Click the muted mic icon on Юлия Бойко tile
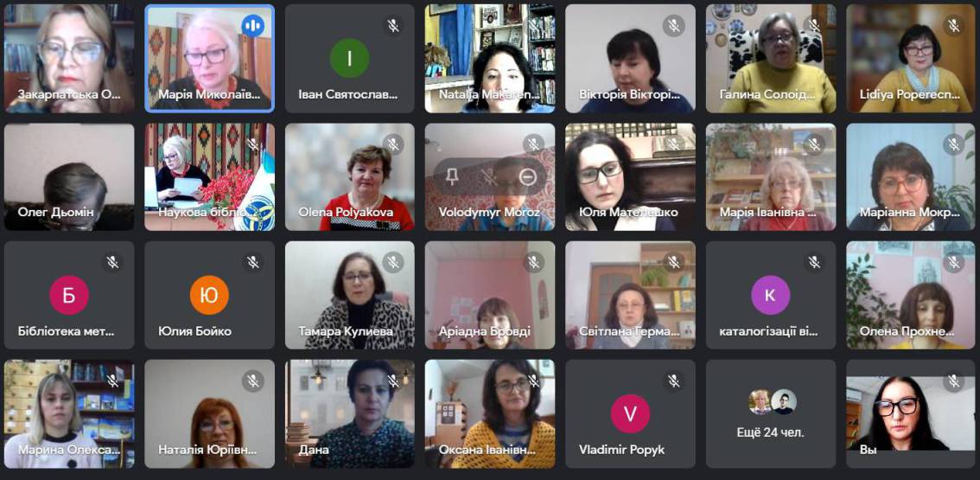This screenshot has height=480, width=980. pyautogui.click(x=253, y=262)
